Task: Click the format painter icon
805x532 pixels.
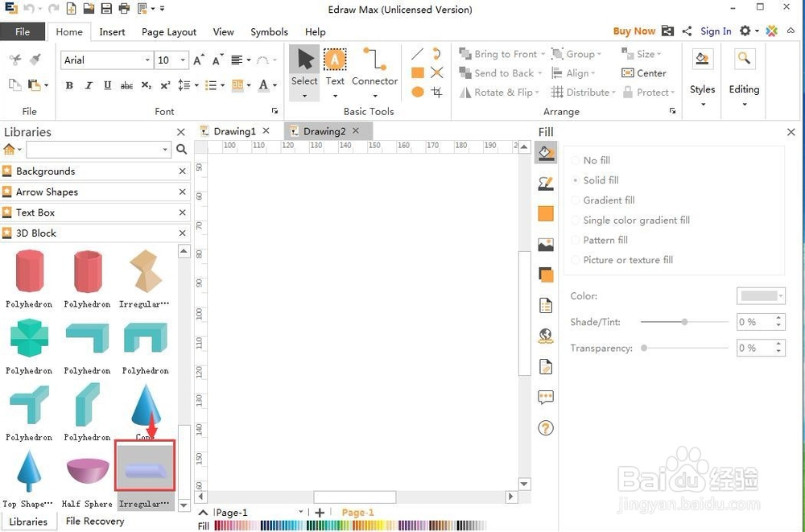Action: 35,60
